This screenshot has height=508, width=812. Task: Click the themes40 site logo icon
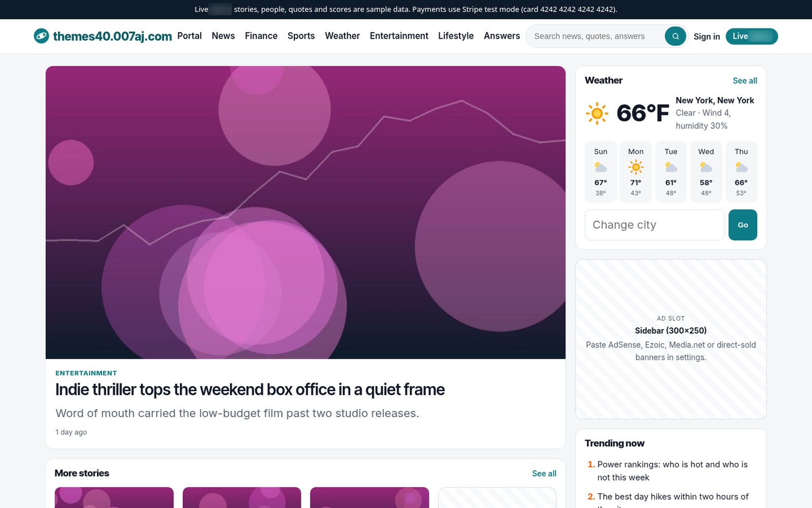tap(41, 36)
